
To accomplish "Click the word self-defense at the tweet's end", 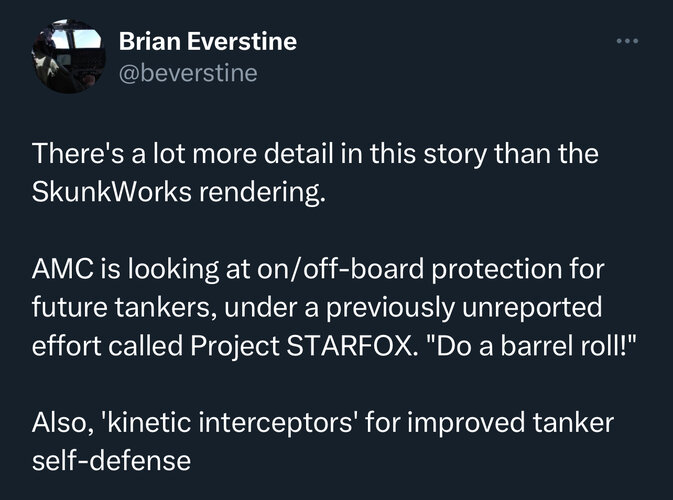I will (111, 461).
